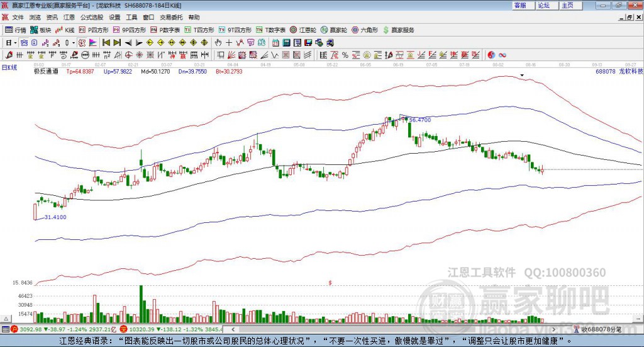Open the 窗口 menu
Screen dimensions: 644x347
click(148, 17)
